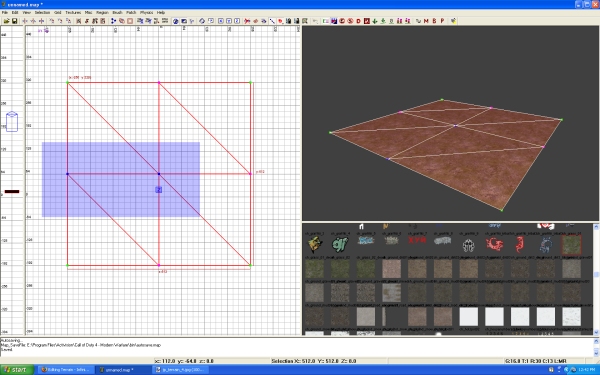Click the red scissors clipper icon
The height and width of the screenshot is (375, 600).
click(247, 21)
